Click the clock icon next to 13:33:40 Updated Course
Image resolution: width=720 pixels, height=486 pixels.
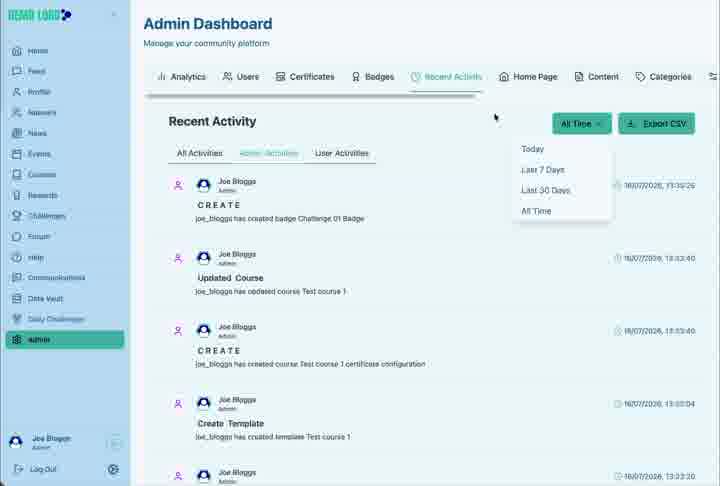click(x=618, y=258)
